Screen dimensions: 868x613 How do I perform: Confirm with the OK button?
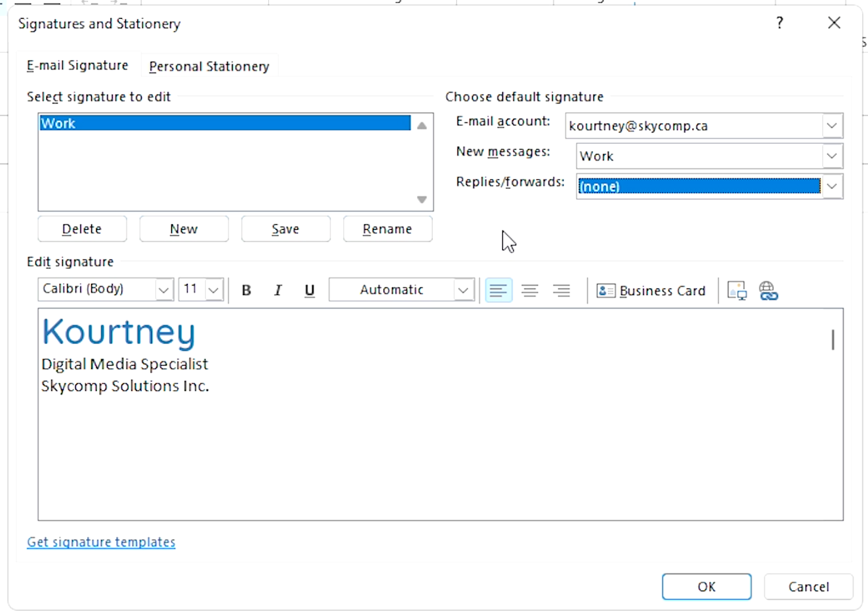(706, 586)
